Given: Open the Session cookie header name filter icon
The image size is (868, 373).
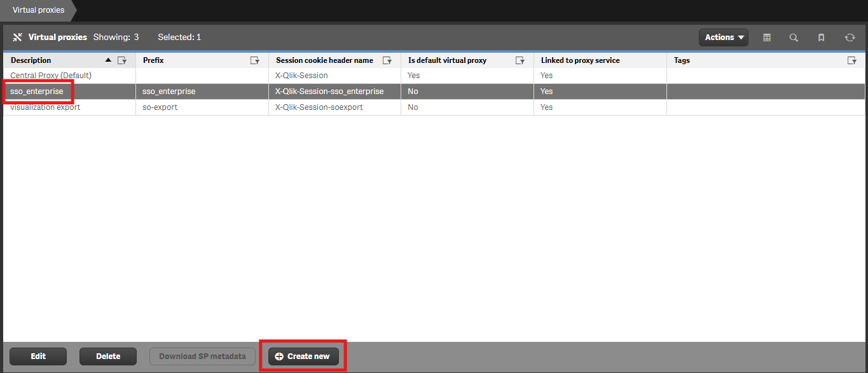Looking at the screenshot, I should [x=387, y=60].
